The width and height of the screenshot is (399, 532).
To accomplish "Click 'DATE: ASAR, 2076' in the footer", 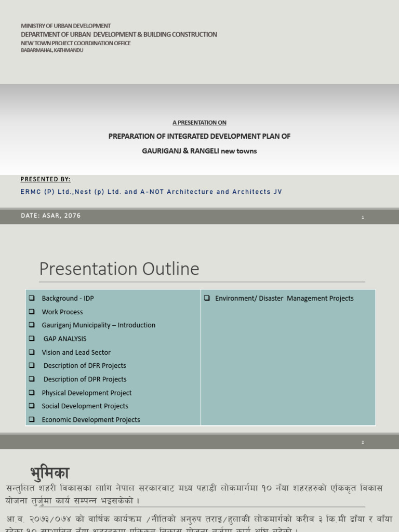I will click(x=51, y=216).
